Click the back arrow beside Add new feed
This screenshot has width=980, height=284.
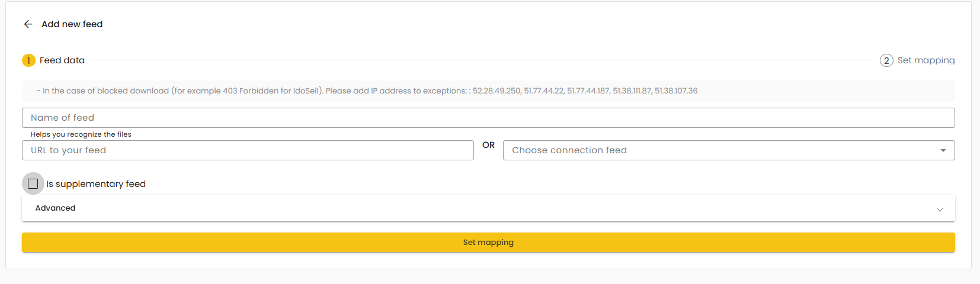coord(28,24)
